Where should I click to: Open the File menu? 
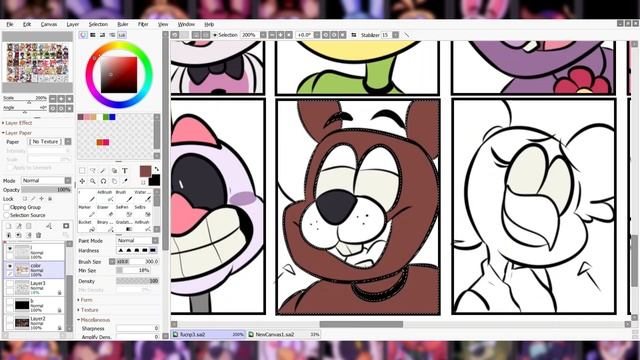[x=10, y=24]
